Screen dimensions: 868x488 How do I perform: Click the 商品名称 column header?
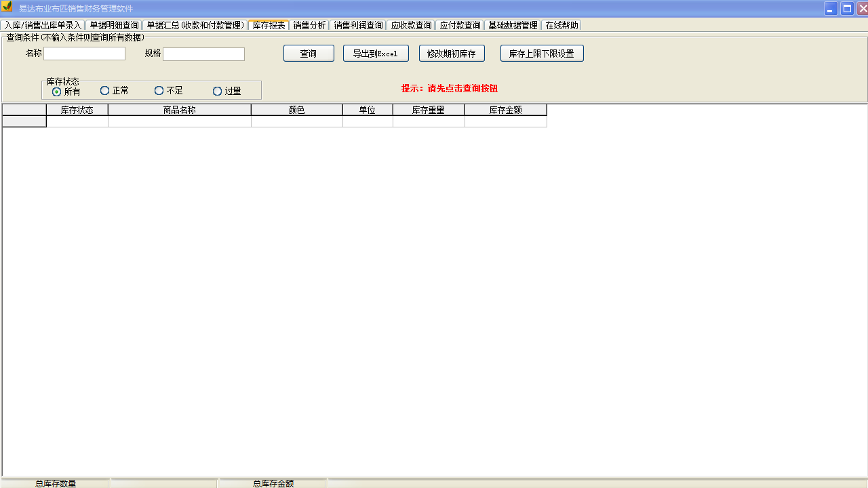pyautogui.click(x=179, y=109)
